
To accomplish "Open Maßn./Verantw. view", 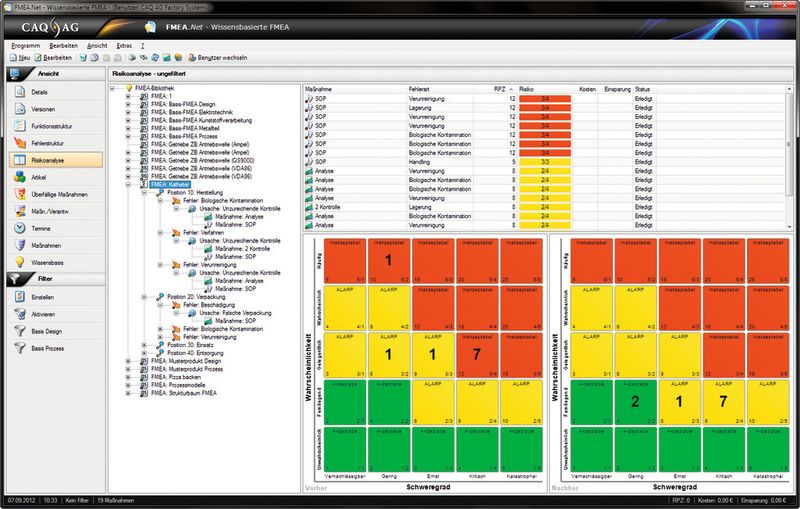I will tap(56, 211).
